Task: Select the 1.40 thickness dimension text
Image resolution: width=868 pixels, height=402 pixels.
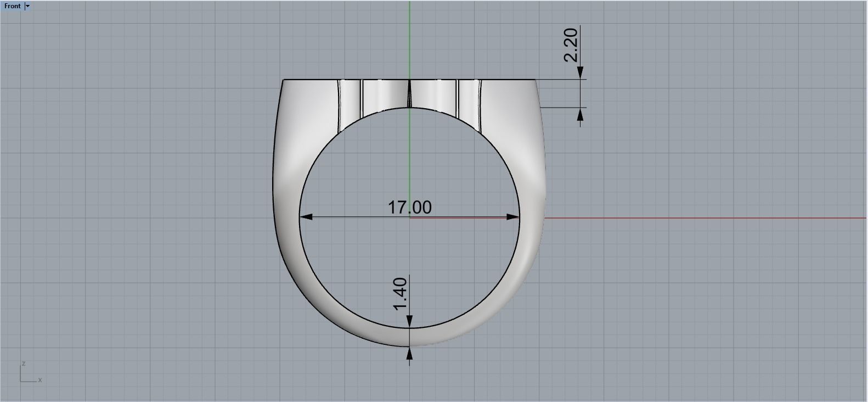Action: [x=401, y=294]
